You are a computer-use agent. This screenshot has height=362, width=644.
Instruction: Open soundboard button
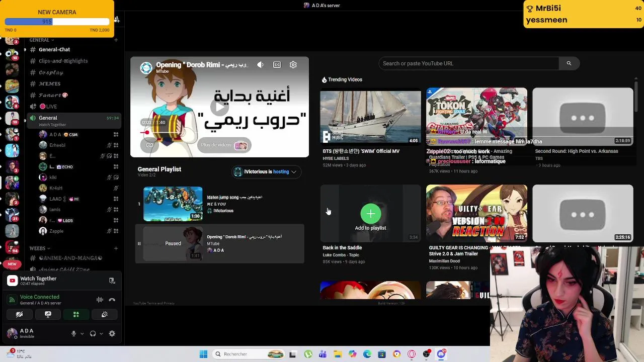(x=105, y=314)
